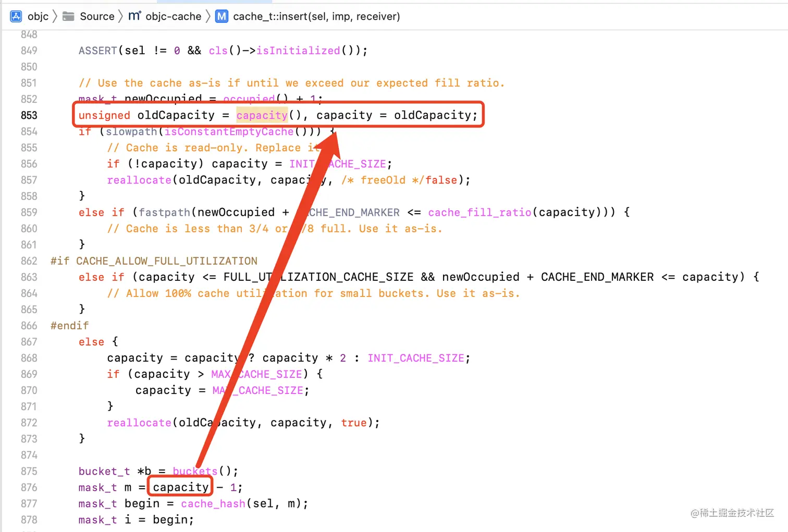Open the objc breadcrumb item
788x532 pixels.
coord(38,16)
